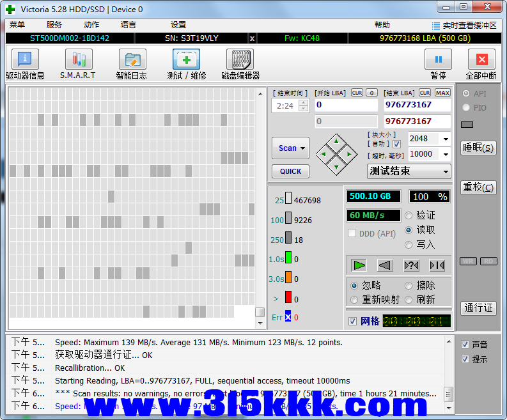507x420 pixels.
Task: Open the 服务 menu
Action: [x=54, y=25]
